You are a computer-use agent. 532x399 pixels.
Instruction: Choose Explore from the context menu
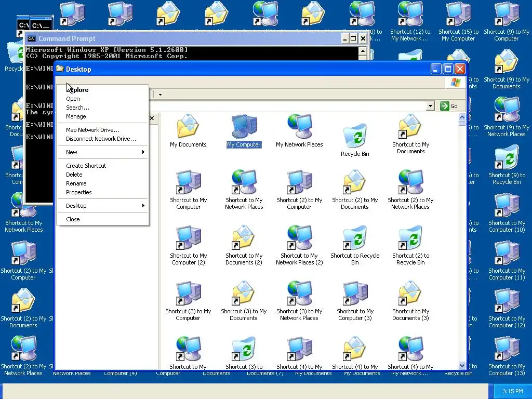pyautogui.click(x=102, y=90)
